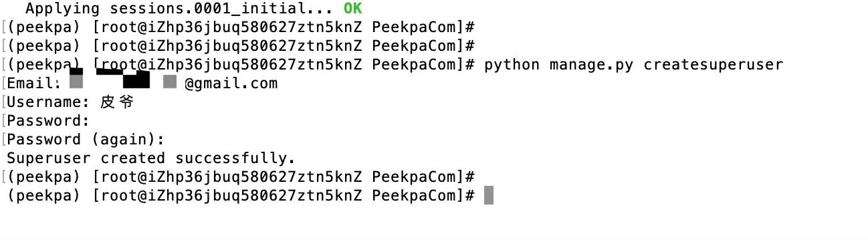Click the 'createsuperuser' command word
868x242 pixels.
point(713,65)
